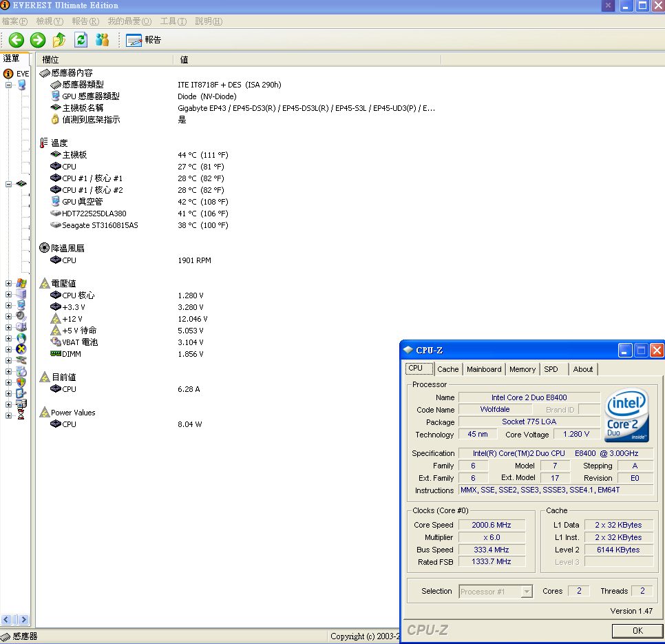
Task: Click the green Back arrow in toolbar
Action: coord(16,40)
